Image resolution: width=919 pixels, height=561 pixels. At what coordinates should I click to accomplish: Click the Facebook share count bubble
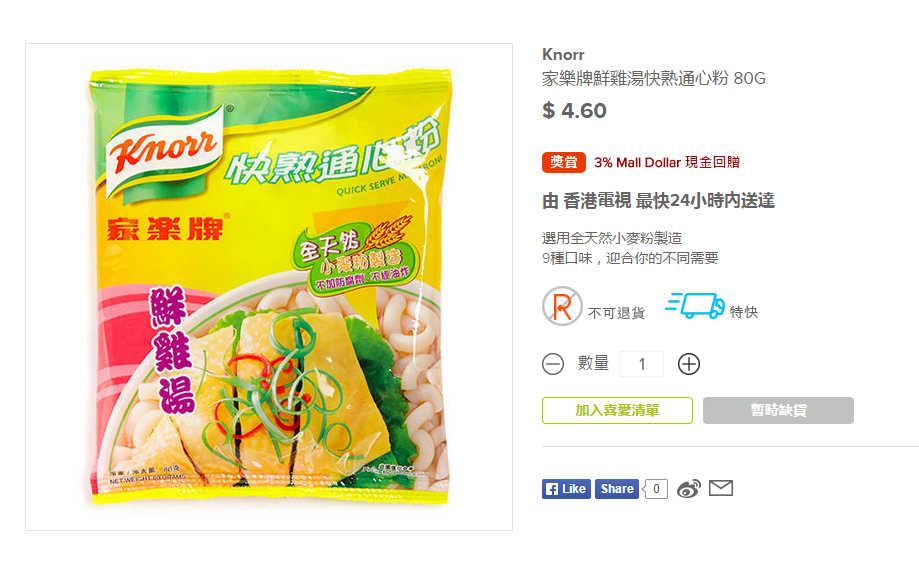[656, 489]
